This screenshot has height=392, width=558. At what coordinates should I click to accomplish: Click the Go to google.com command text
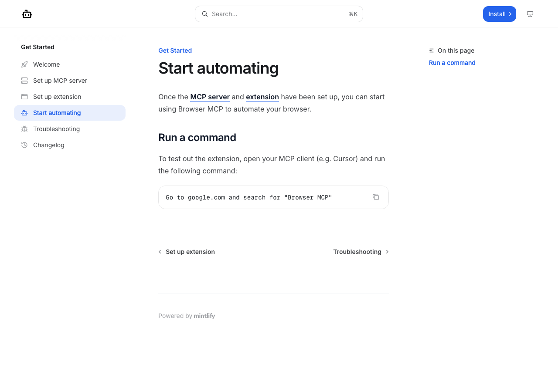(249, 198)
